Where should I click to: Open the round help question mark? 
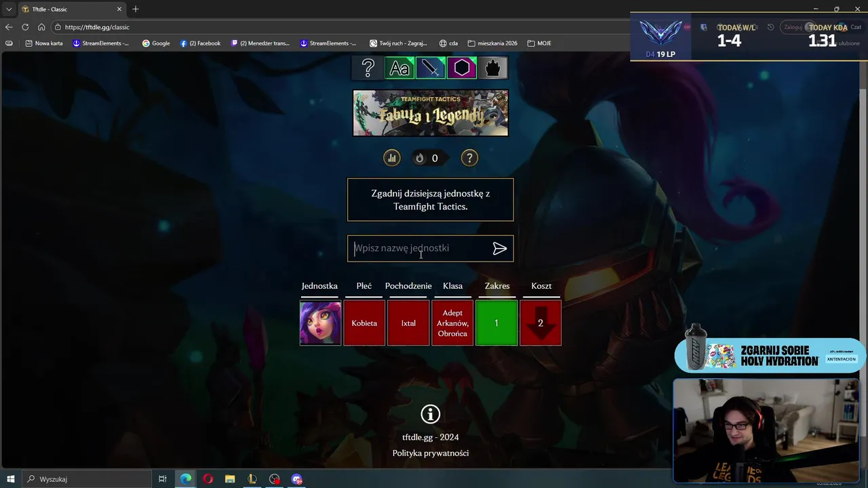coord(469,158)
